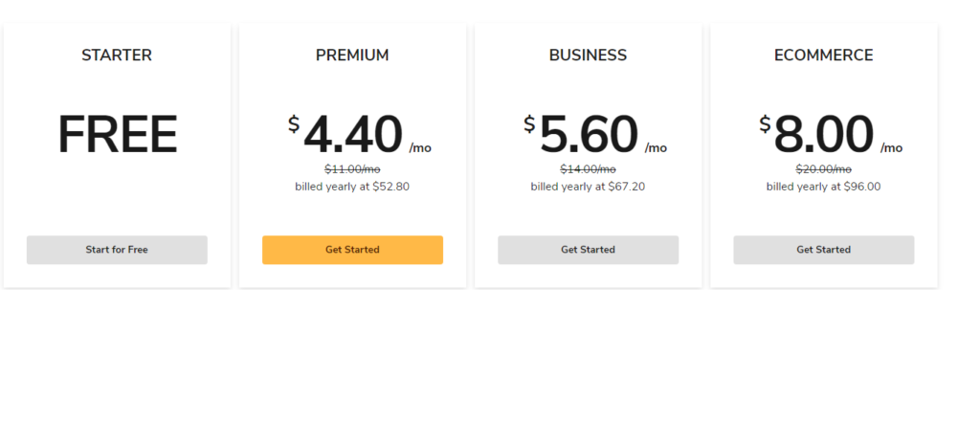Click the Start for Free button
980x423 pixels.
click(117, 250)
